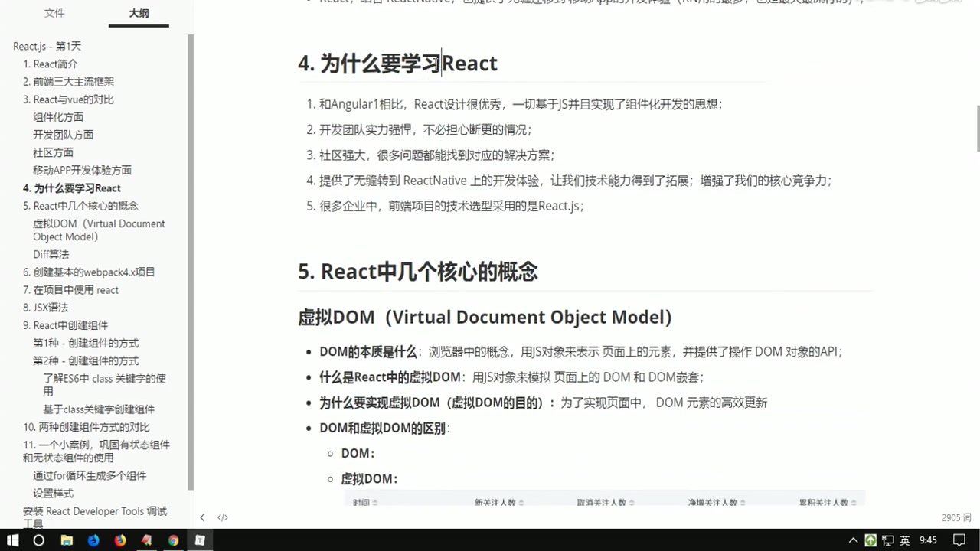This screenshot has height=551, width=980.
Task: Select outline item 6. 创建基本的webpack4.x项目
Action: click(x=89, y=272)
